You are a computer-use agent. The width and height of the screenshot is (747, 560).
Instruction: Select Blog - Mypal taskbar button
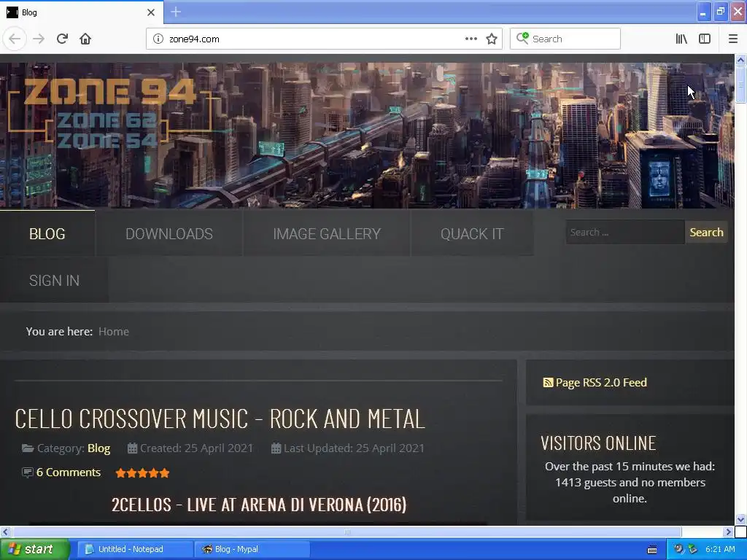pos(252,549)
